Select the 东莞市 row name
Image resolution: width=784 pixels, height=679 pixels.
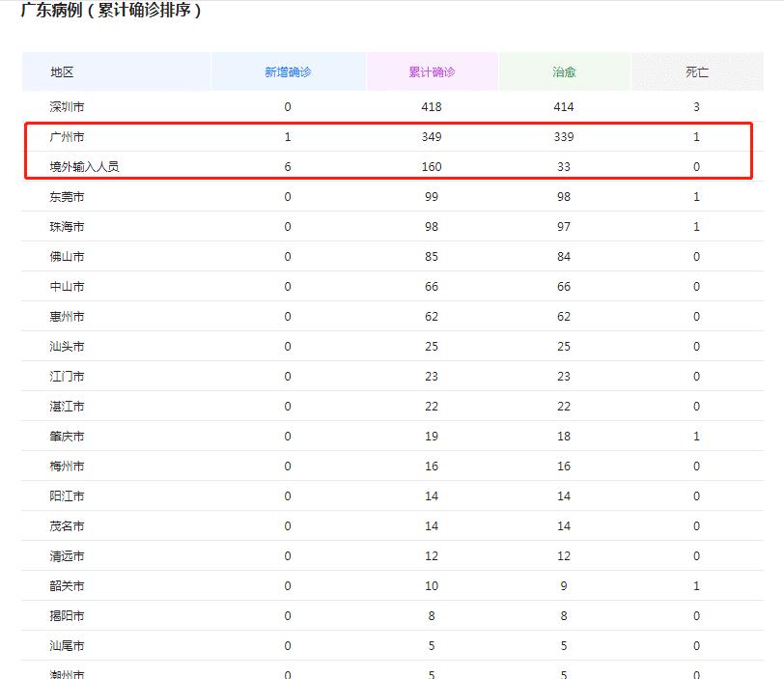pyautogui.click(x=67, y=197)
